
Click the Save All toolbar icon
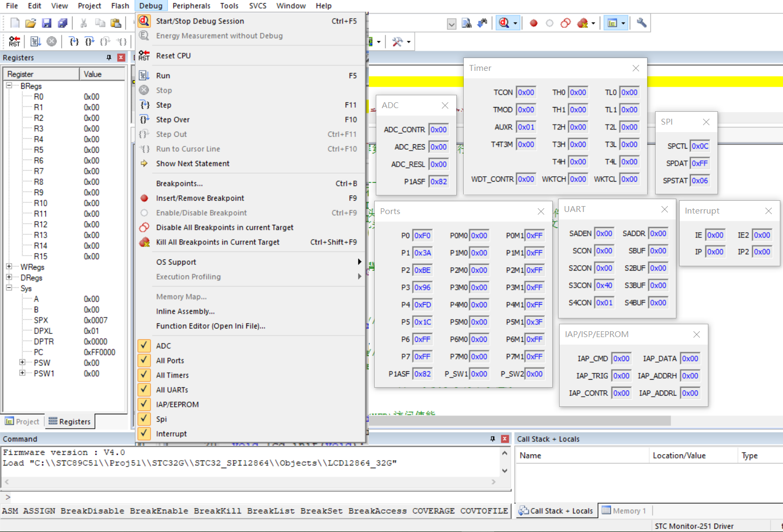63,23
